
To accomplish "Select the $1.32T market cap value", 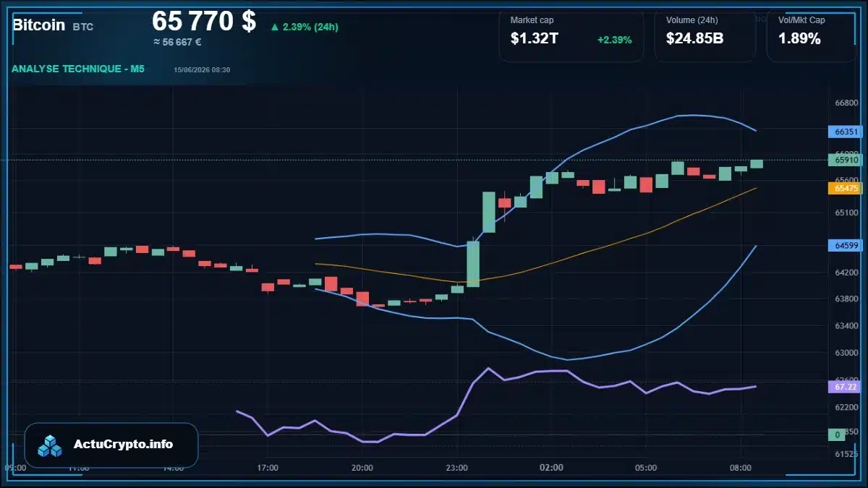I will click(x=535, y=39).
